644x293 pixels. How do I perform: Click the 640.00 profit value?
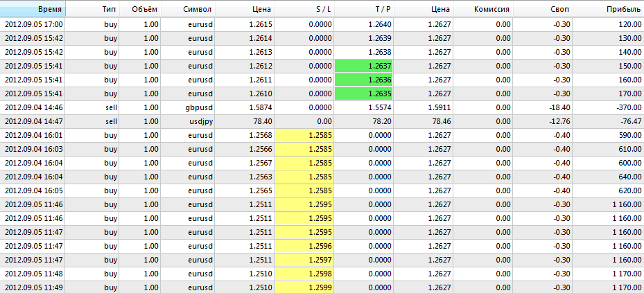click(630, 177)
